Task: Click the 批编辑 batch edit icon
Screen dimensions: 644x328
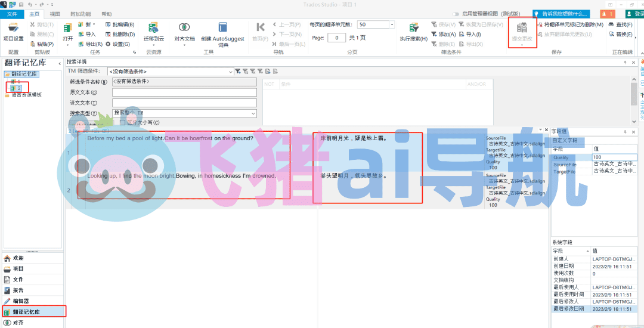Action: click(x=109, y=24)
